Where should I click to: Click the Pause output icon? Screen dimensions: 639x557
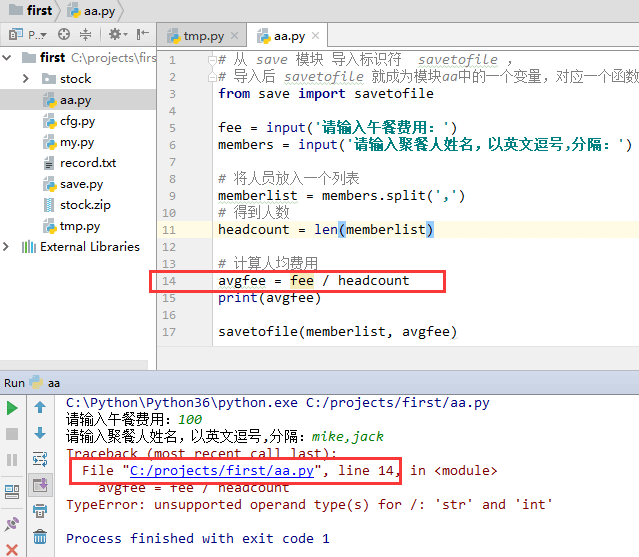12,460
